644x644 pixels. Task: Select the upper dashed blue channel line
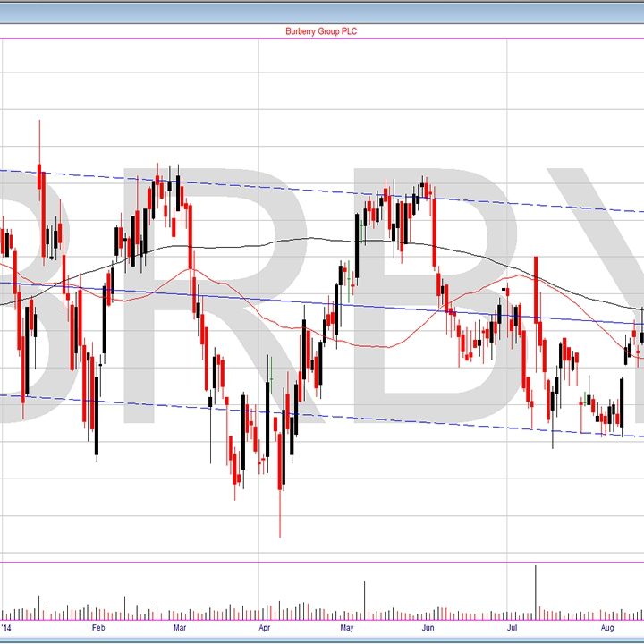[268, 186]
